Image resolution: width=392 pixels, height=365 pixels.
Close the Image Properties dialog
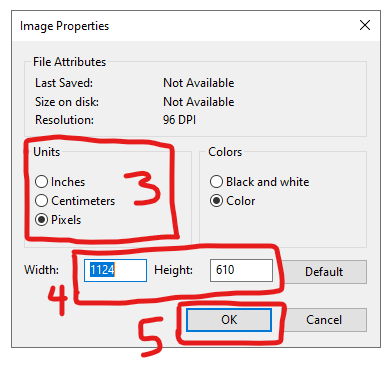(365, 25)
